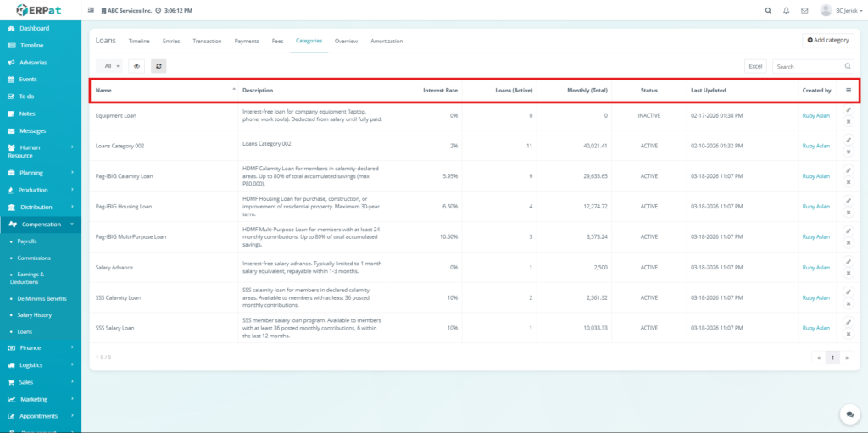Export the table using Excel button
Image resolution: width=868 pixels, height=433 pixels.
[x=755, y=66]
